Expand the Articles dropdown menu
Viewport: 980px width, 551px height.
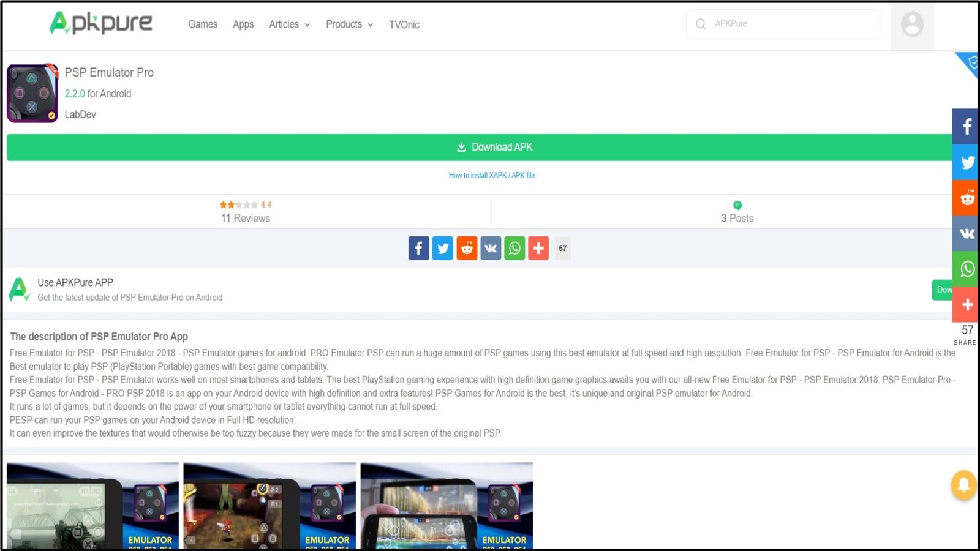[289, 24]
